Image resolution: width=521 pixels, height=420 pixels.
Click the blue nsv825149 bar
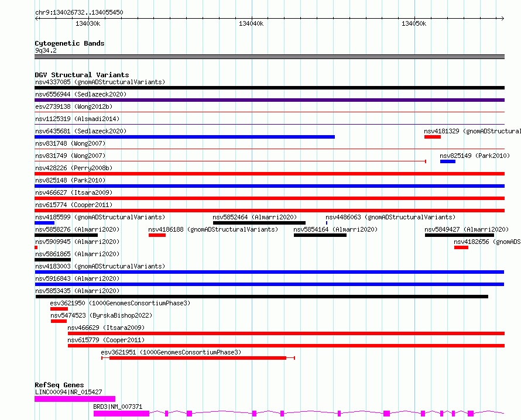[x=448, y=161]
